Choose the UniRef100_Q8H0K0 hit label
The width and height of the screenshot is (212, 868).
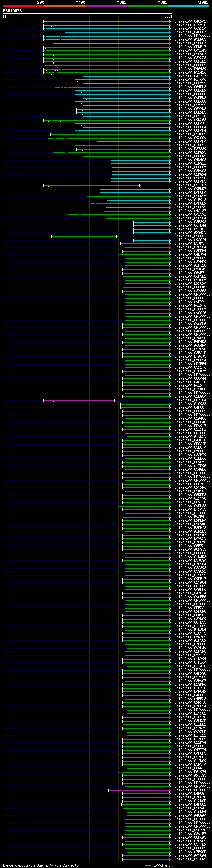pos(190,142)
